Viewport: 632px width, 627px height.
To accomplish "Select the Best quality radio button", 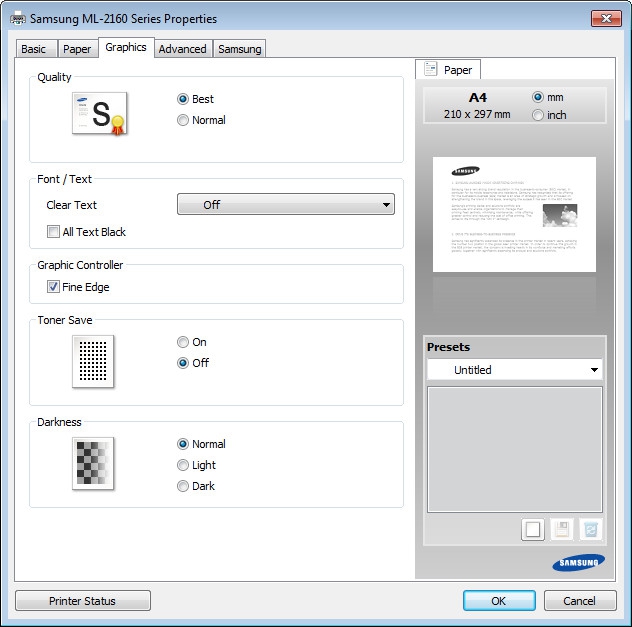I will click(x=183, y=99).
